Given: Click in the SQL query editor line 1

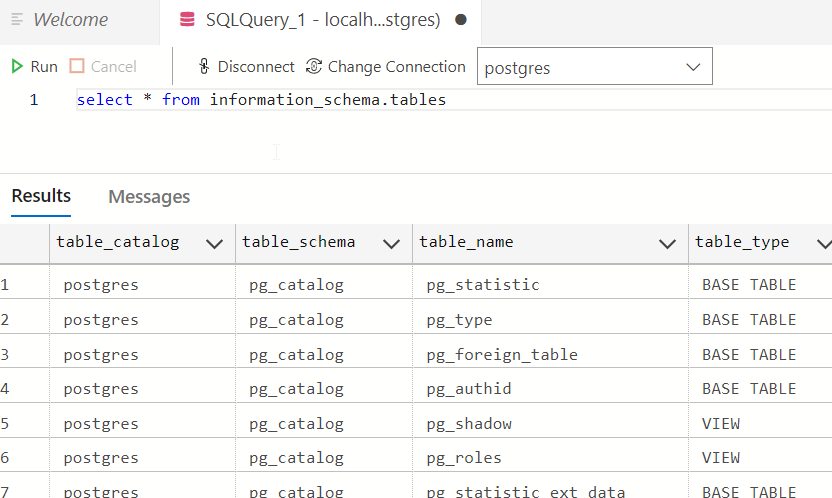Looking at the screenshot, I should (450, 100).
